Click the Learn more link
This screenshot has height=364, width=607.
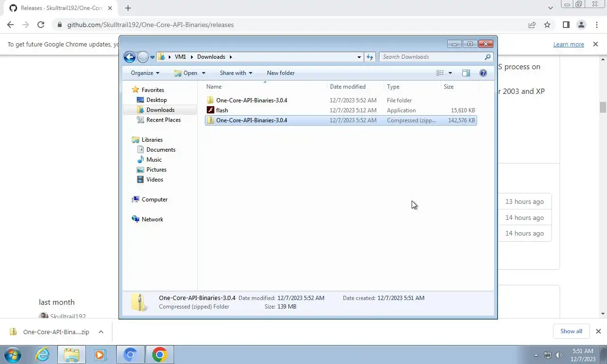pyautogui.click(x=569, y=45)
